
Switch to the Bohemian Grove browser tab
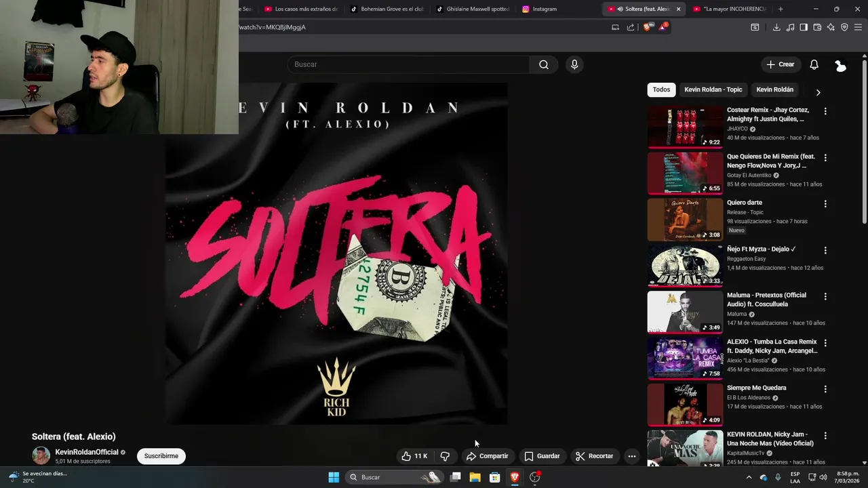(x=387, y=9)
